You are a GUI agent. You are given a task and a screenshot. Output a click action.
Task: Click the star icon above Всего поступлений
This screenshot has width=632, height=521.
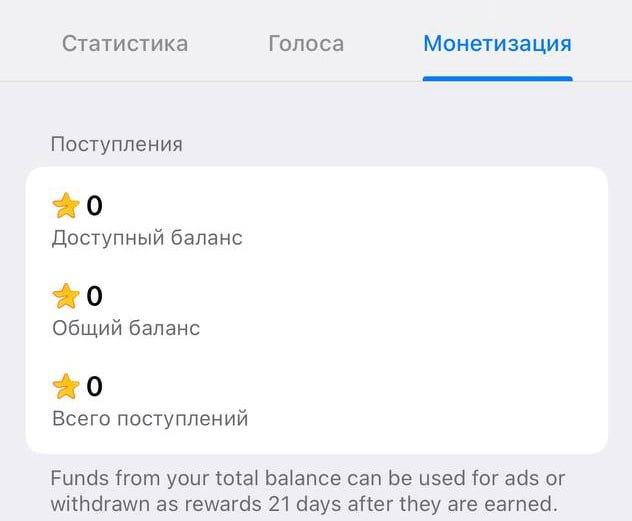(65, 386)
